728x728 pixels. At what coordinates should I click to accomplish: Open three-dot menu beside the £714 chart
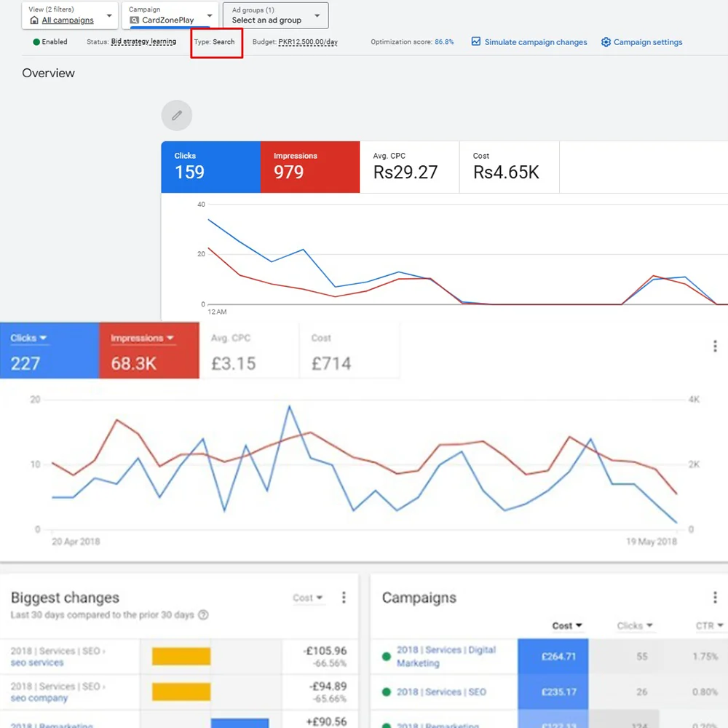point(715,347)
